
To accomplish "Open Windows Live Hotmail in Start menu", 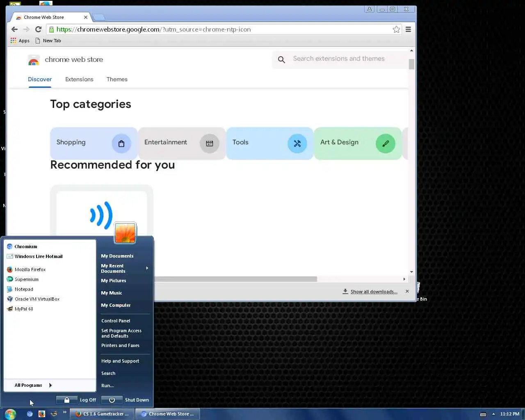I will [x=35, y=256].
